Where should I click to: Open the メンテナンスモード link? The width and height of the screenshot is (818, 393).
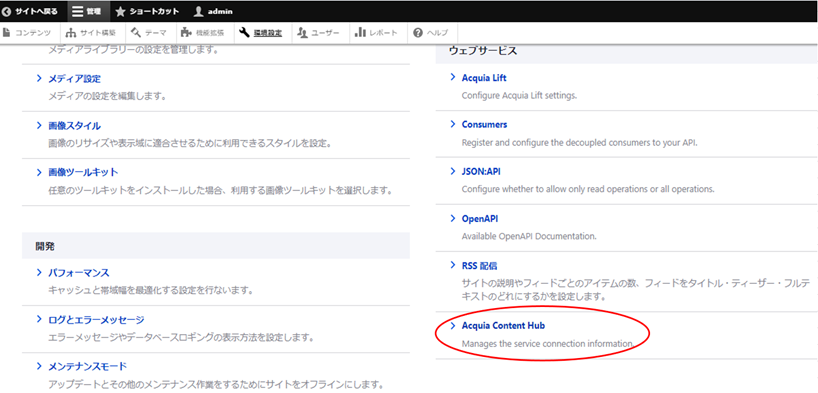pyautogui.click(x=87, y=366)
